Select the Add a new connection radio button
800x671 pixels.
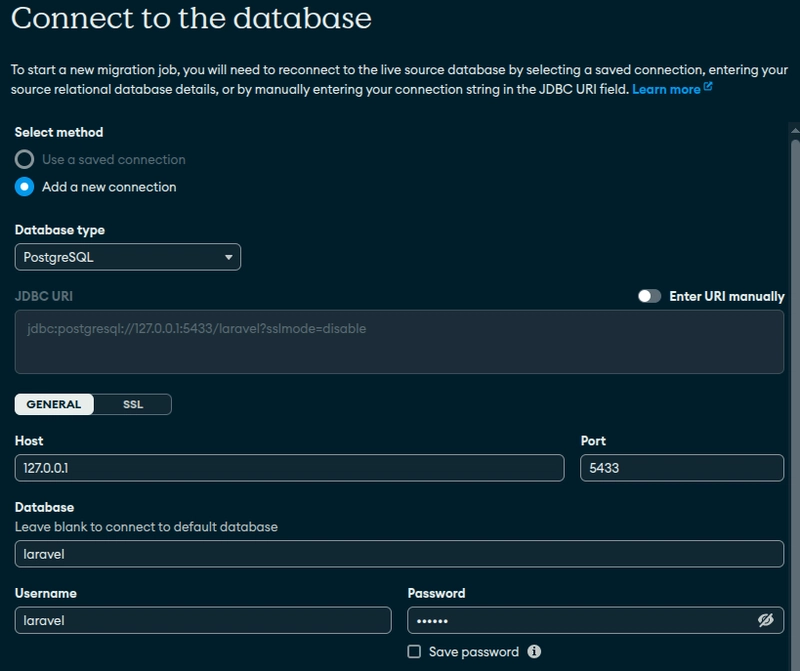tap(25, 187)
